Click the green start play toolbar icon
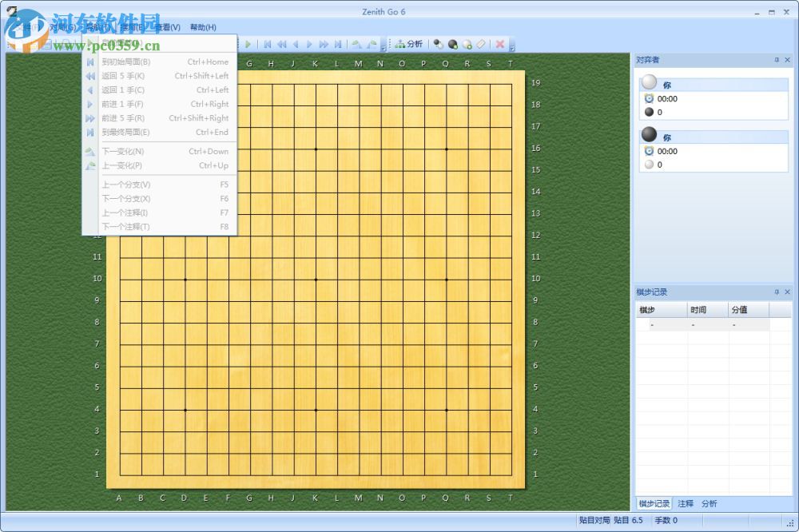This screenshot has width=799, height=532. coord(248,44)
